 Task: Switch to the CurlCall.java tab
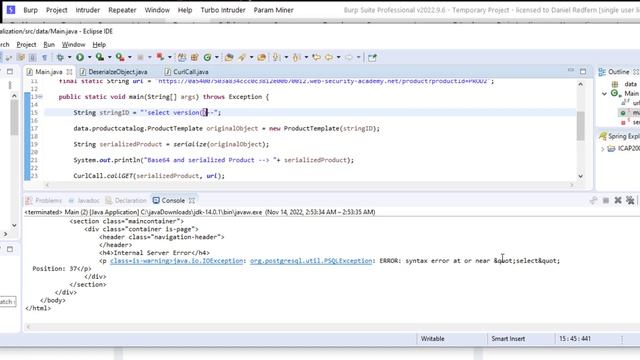[187, 72]
